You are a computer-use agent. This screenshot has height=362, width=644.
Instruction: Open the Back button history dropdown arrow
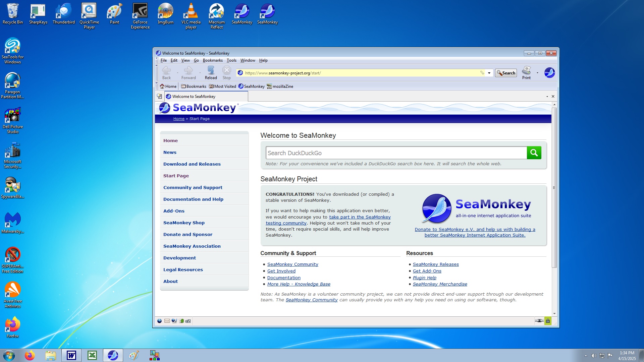click(177, 73)
